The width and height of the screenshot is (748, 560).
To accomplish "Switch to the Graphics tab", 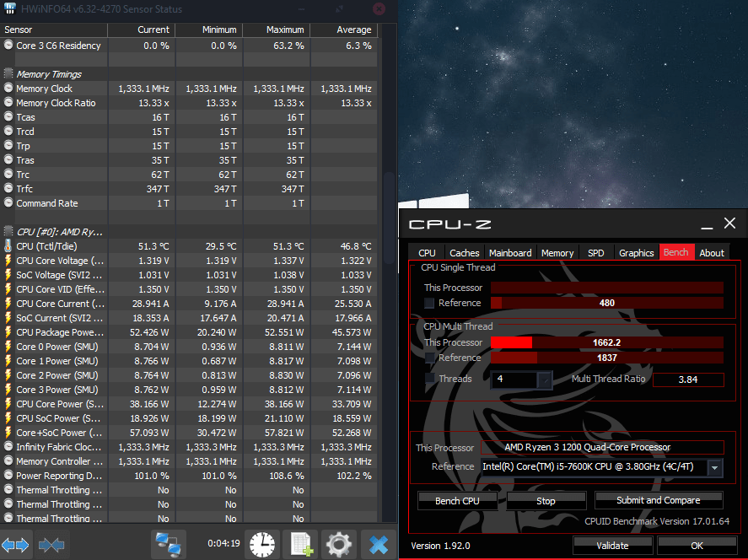I will click(636, 253).
